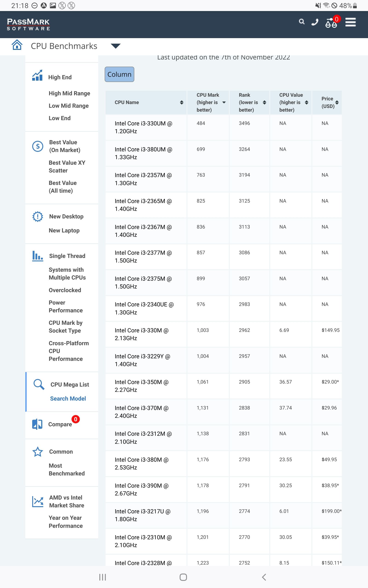The height and width of the screenshot is (588, 368).
Task: Click the New Desktop gear badge icon
Action: (x=38, y=217)
